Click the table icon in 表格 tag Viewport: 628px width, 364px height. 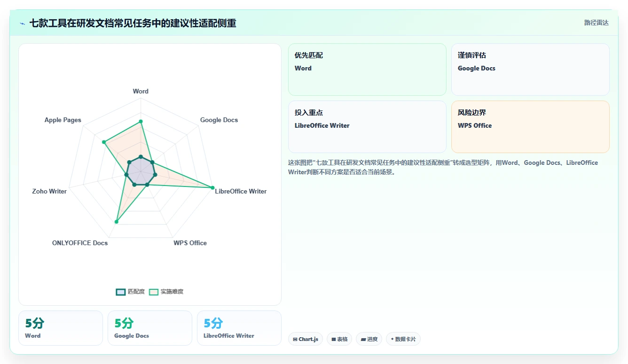tap(334, 339)
